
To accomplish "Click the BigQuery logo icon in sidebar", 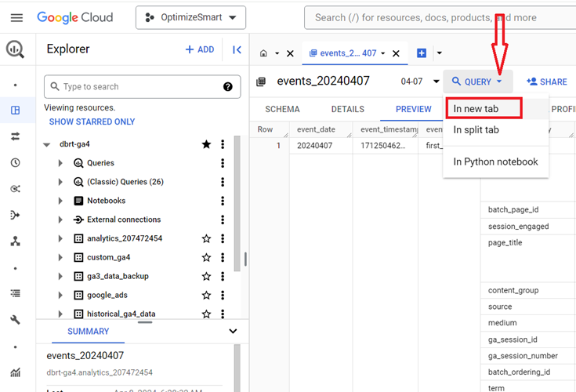I will click(15, 49).
